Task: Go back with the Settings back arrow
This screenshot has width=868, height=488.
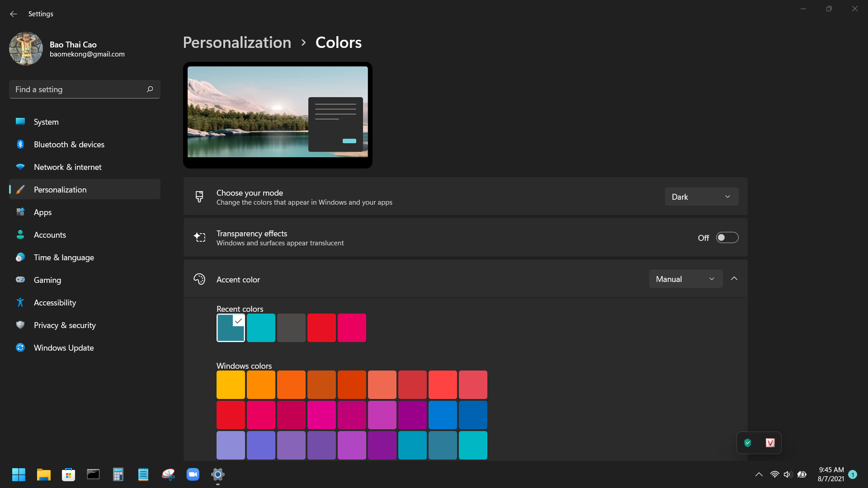Action: pyautogui.click(x=14, y=14)
